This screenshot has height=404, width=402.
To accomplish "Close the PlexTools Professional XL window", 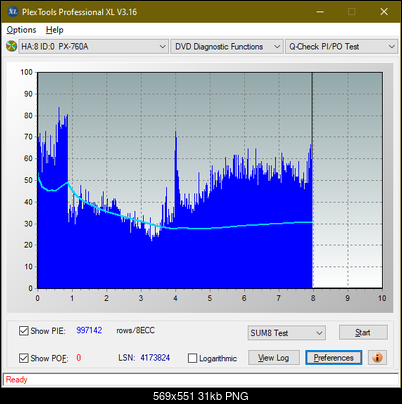I will [384, 12].
